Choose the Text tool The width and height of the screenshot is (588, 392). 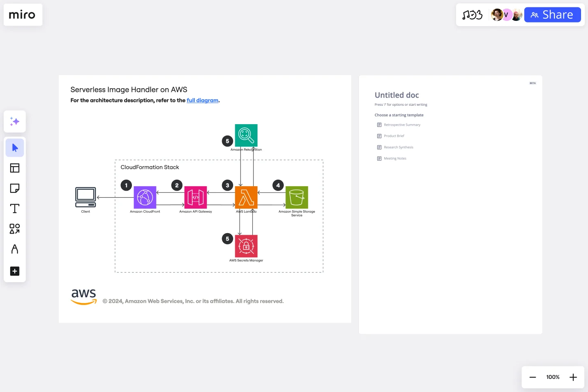point(15,209)
